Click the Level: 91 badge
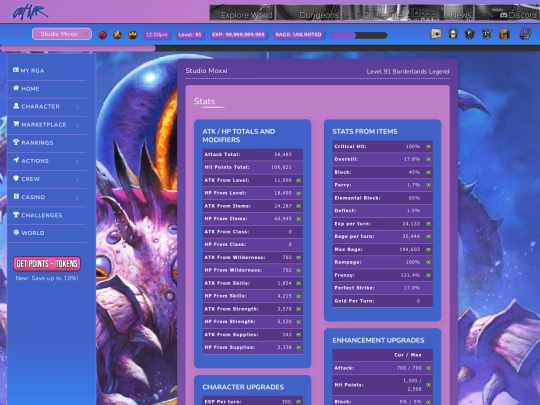Viewport: 540px width, 405px height. pos(190,35)
